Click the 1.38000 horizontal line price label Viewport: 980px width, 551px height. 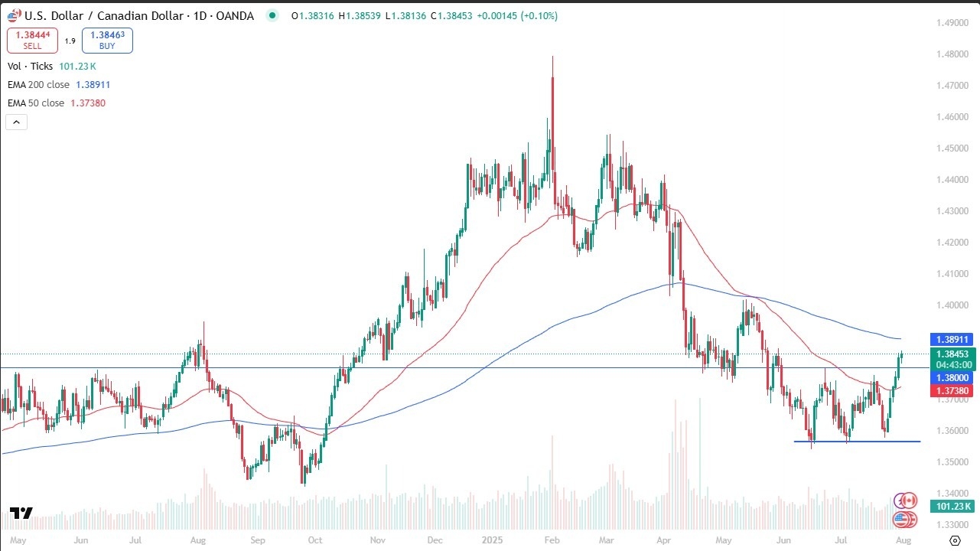pyautogui.click(x=951, y=377)
